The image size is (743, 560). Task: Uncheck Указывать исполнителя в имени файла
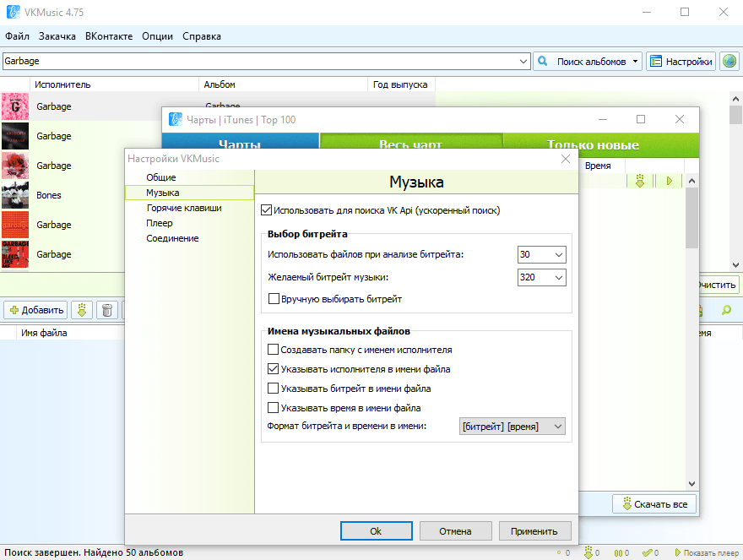[273, 369]
